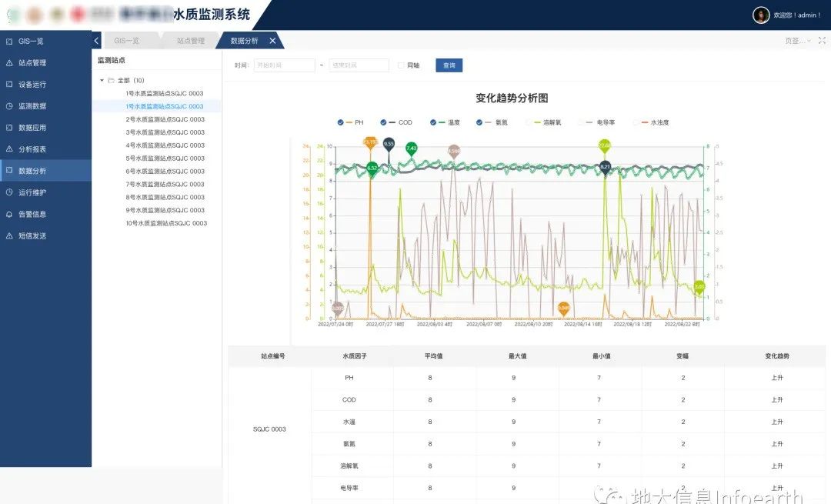The image size is (831, 504).
Task: Click the start time input field
Action: 284,65
